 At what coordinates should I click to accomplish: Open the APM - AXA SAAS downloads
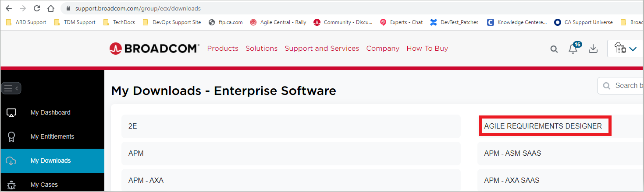coord(512,180)
